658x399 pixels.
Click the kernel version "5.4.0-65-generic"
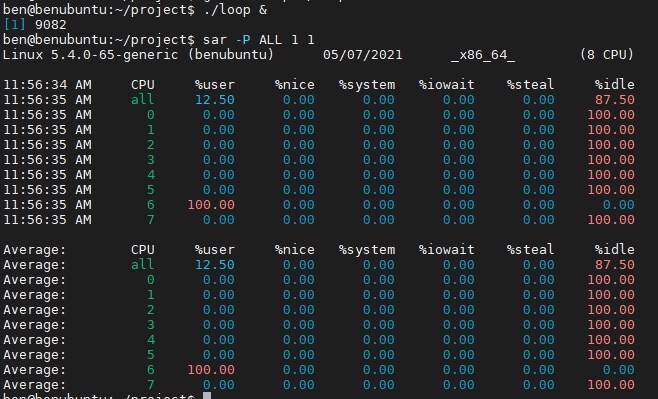tap(115, 55)
